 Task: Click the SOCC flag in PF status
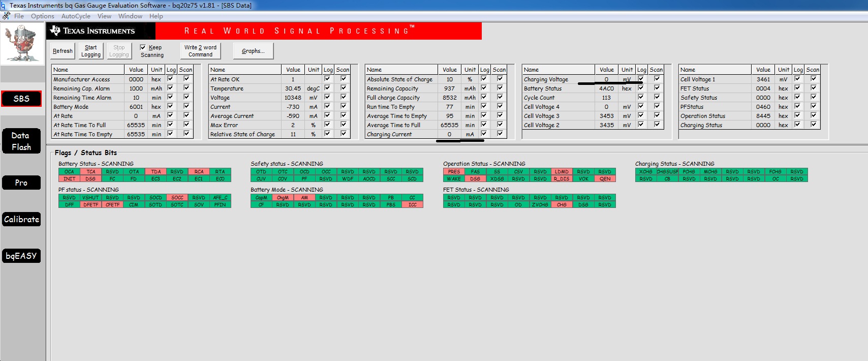(177, 198)
